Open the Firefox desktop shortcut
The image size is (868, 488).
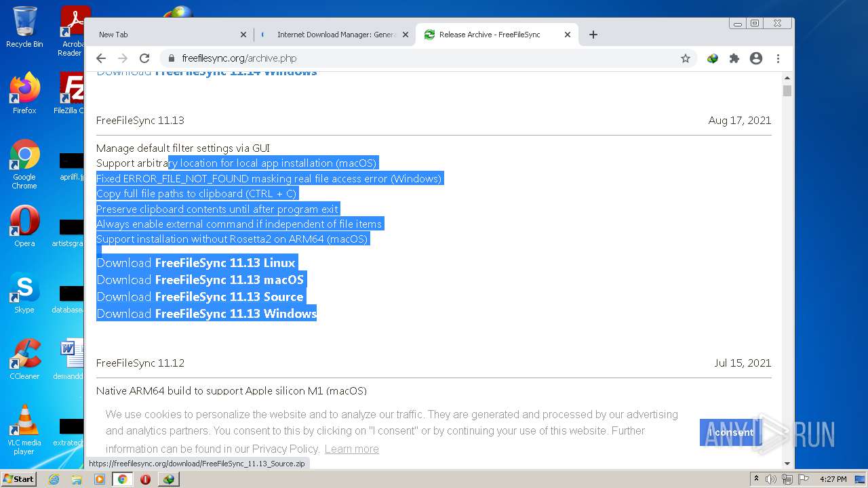click(24, 94)
